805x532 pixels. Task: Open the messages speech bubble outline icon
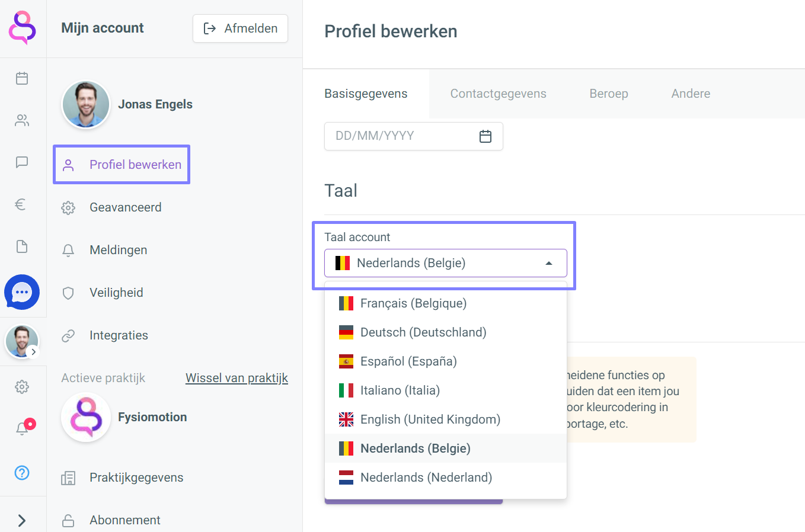click(x=22, y=162)
